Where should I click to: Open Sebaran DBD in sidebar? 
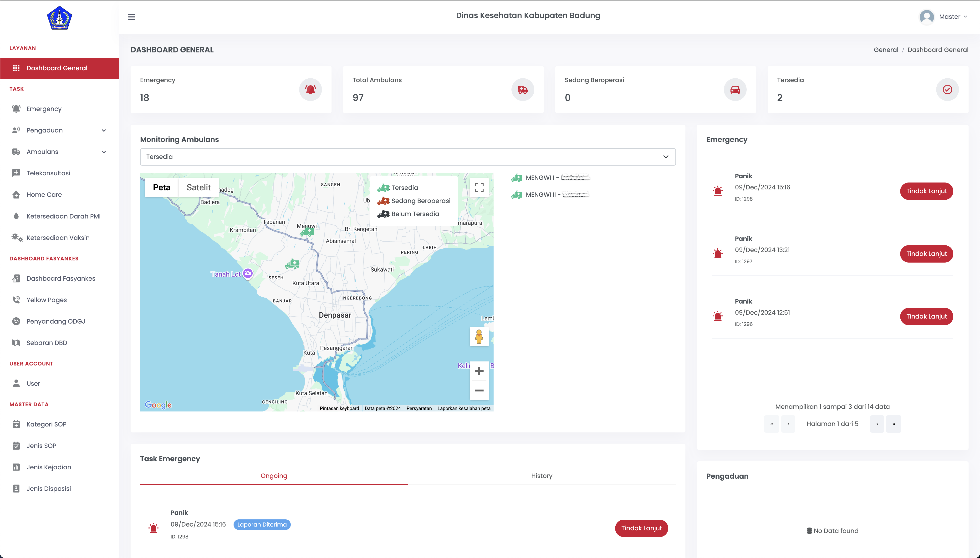[x=47, y=343]
